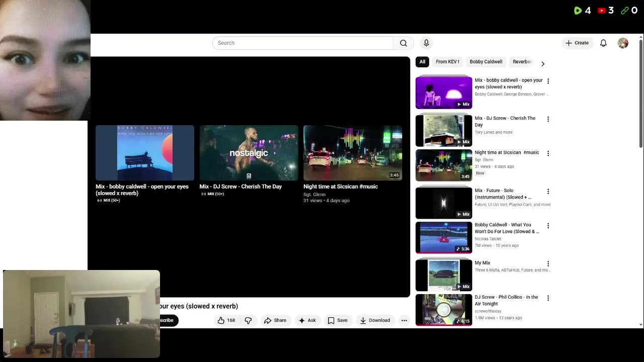Viewport: 644px width, 362px height.
Task: Select the All filter chip
Action: pos(422,62)
